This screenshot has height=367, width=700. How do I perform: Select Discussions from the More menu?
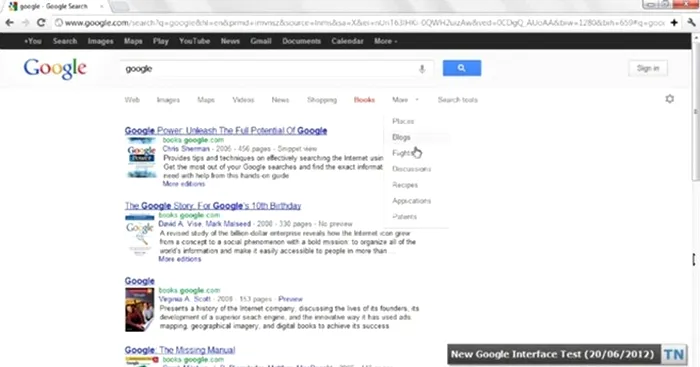click(x=412, y=169)
